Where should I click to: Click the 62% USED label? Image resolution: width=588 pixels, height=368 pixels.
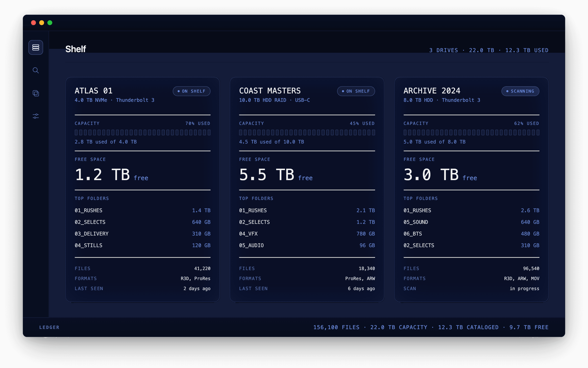[527, 123]
